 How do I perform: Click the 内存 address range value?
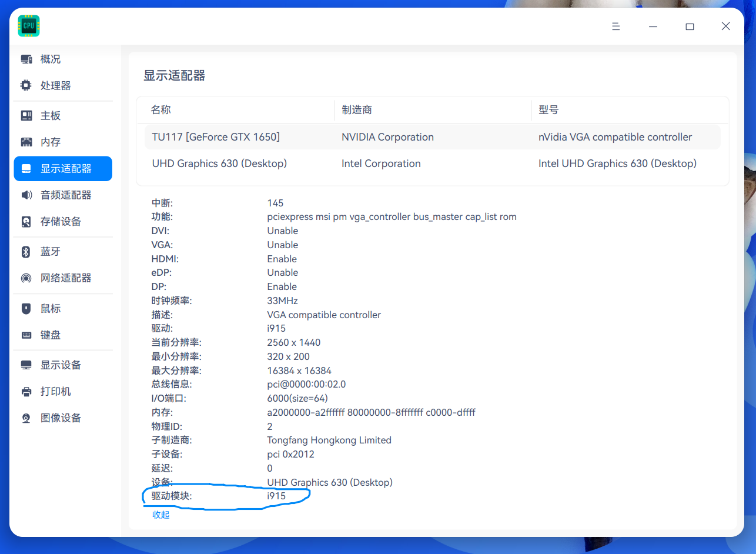[x=371, y=412]
